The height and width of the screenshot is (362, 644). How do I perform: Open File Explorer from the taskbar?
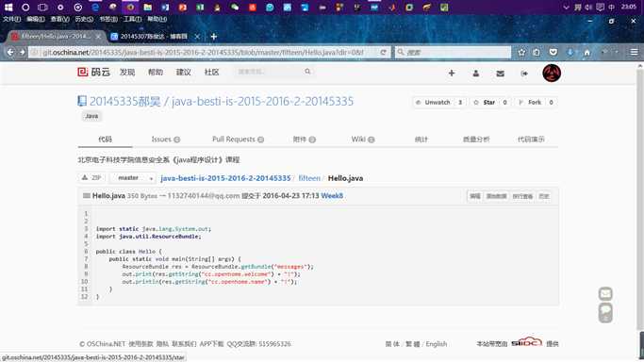[147, 7]
